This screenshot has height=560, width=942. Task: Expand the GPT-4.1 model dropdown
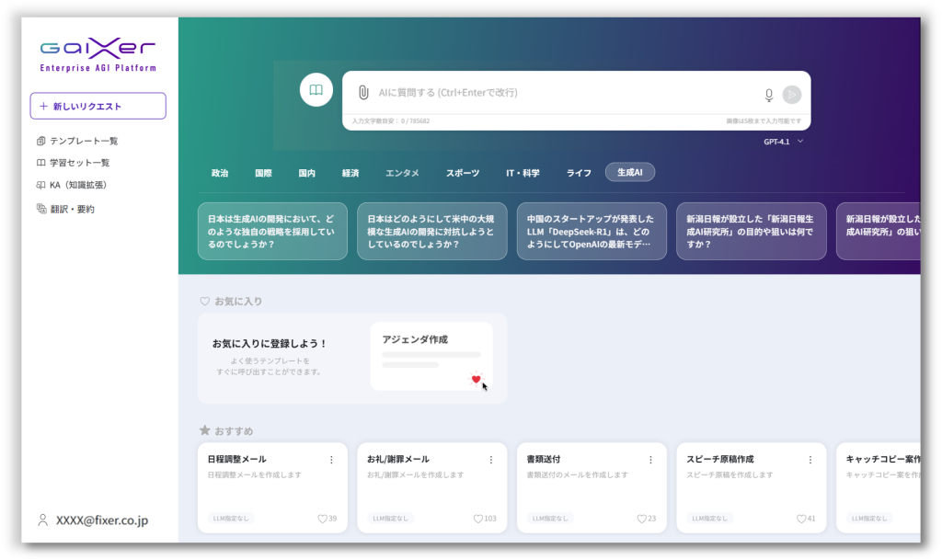pos(784,142)
